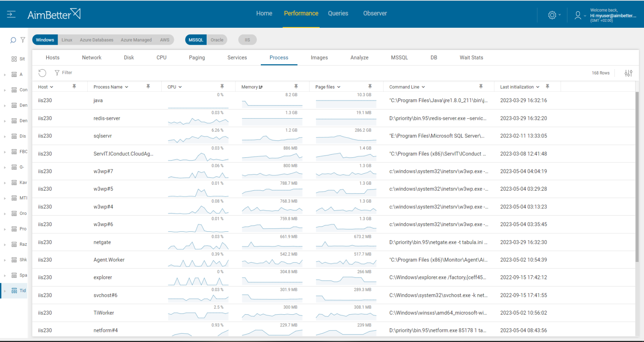Image resolution: width=644 pixels, height=342 pixels.
Task: Open the user profile icon
Action: tap(578, 15)
